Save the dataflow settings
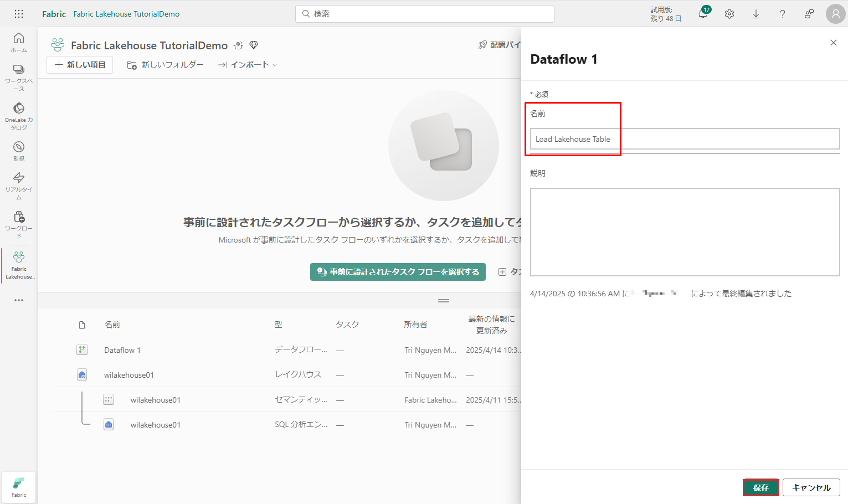Screen dimensions: 848x504 point(760,487)
